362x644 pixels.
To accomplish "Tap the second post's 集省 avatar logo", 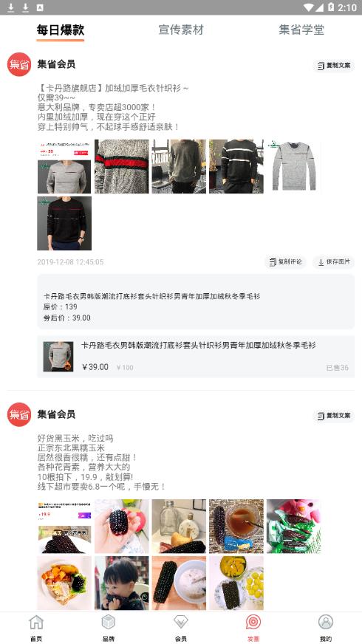I will 19,414.
